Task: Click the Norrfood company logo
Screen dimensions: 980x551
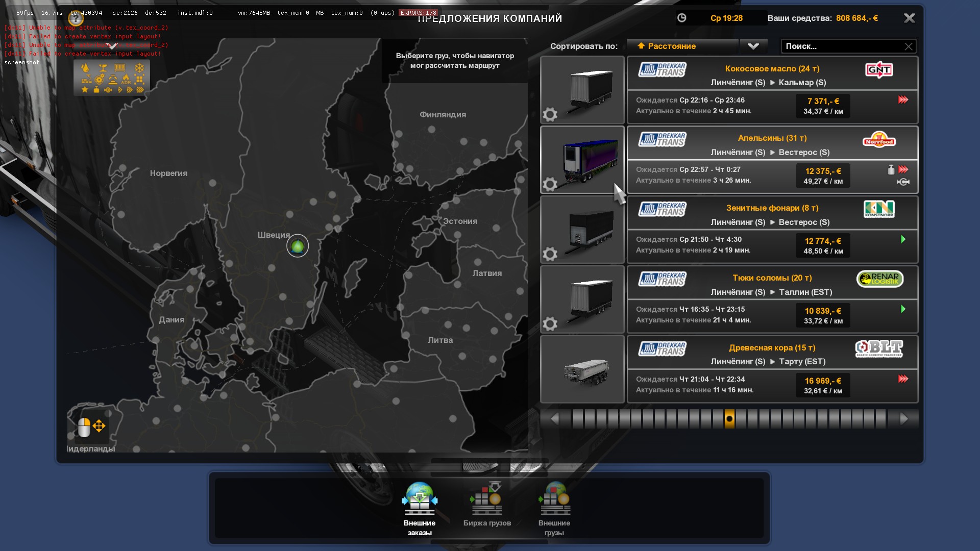Action: pos(879,139)
